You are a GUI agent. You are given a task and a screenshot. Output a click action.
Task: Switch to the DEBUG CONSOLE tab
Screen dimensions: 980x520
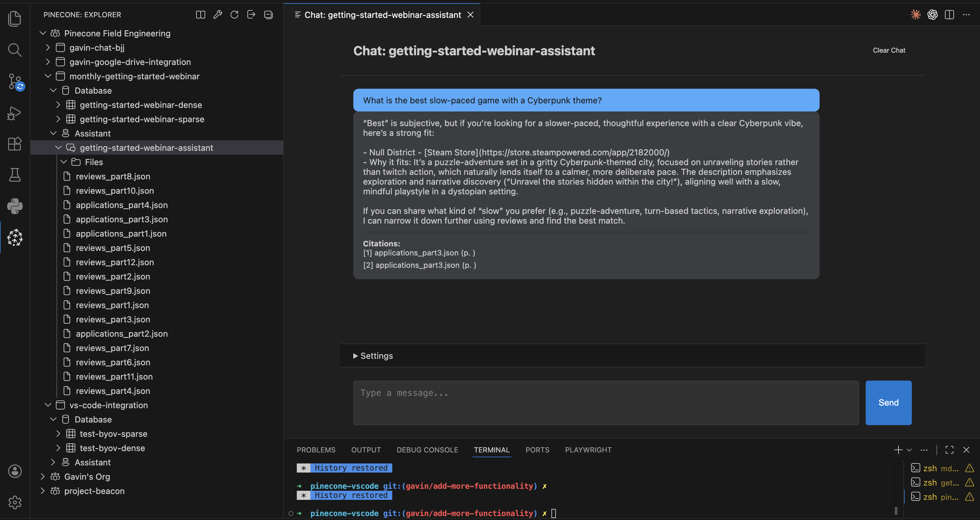[x=427, y=449]
